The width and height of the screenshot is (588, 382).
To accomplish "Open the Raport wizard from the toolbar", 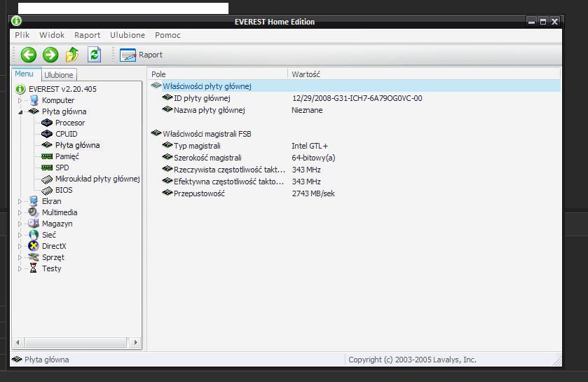I will click(142, 55).
